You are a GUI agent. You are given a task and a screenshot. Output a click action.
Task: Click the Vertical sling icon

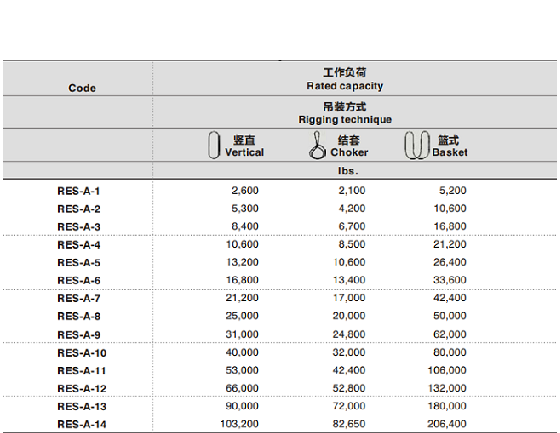point(214,145)
